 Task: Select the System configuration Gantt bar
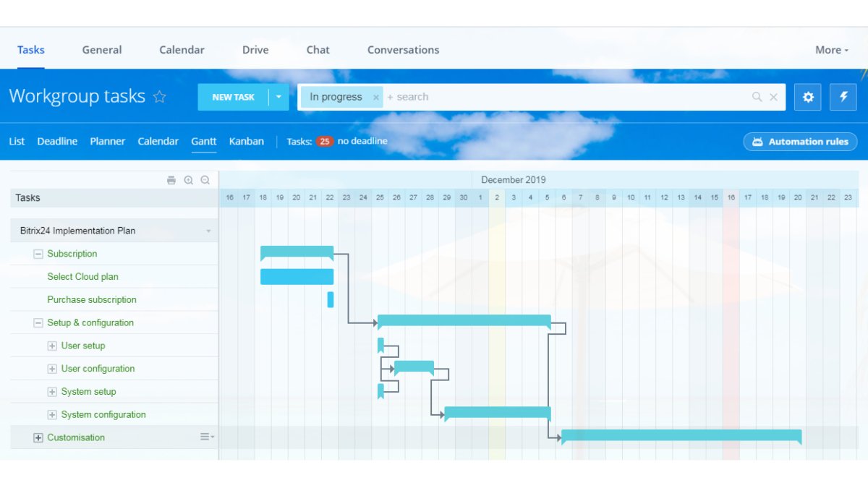[498, 414]
